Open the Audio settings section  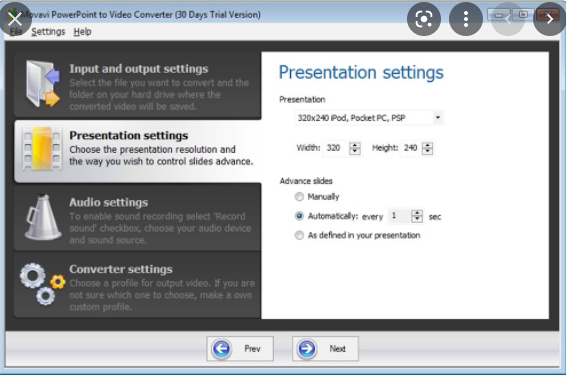point(138,218)
